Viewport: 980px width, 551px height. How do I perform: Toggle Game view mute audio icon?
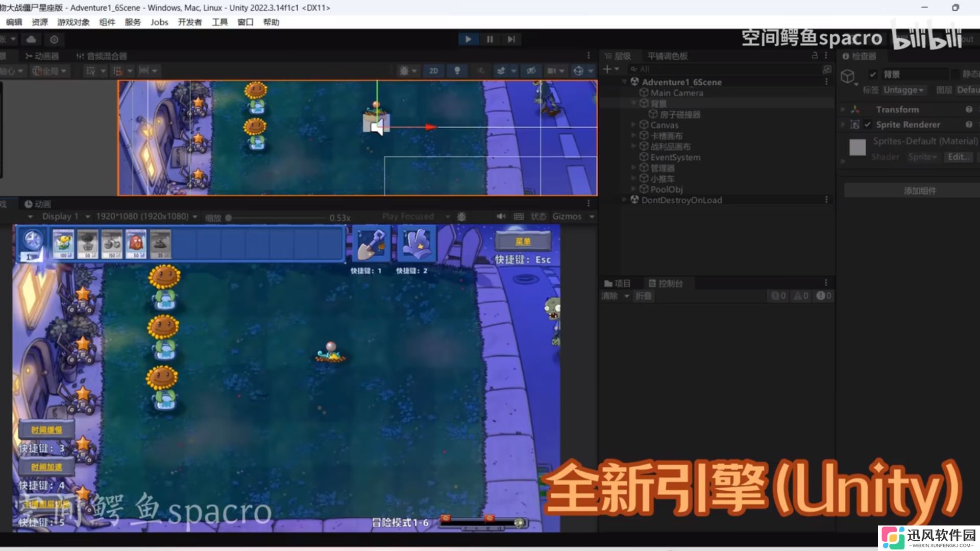click(x=501, y=217)
